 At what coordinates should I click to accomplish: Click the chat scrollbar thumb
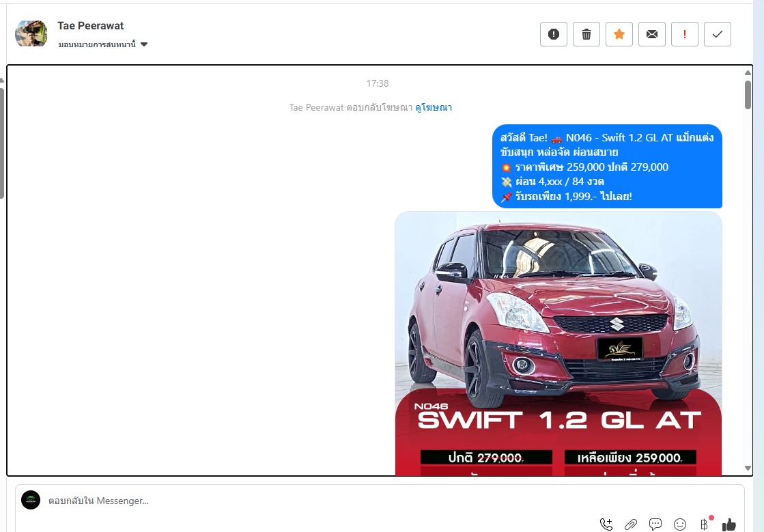[748, 95]
